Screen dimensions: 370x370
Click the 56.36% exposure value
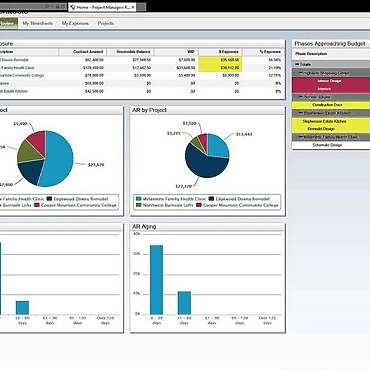(275, 60)
